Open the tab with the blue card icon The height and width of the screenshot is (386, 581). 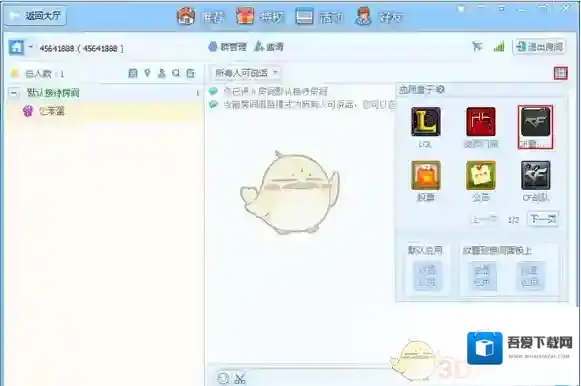coord(319,17)
